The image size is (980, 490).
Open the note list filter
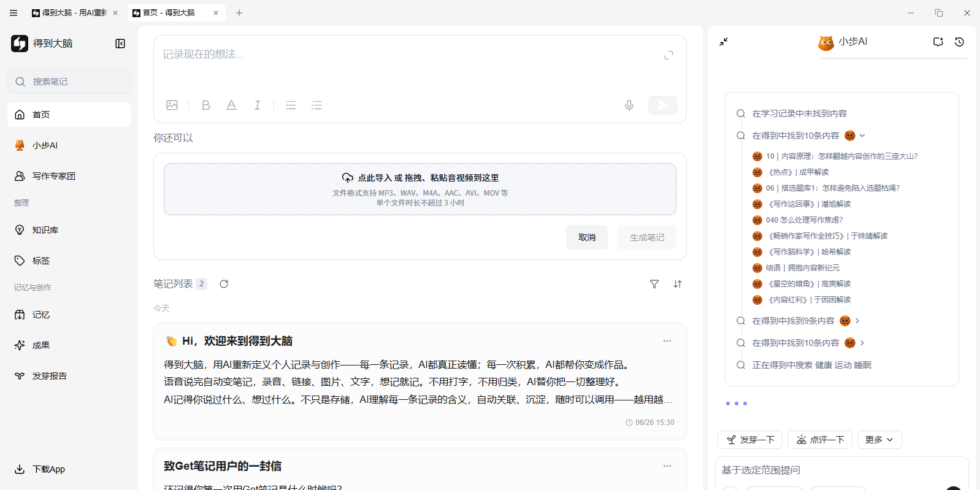[654, 284]
